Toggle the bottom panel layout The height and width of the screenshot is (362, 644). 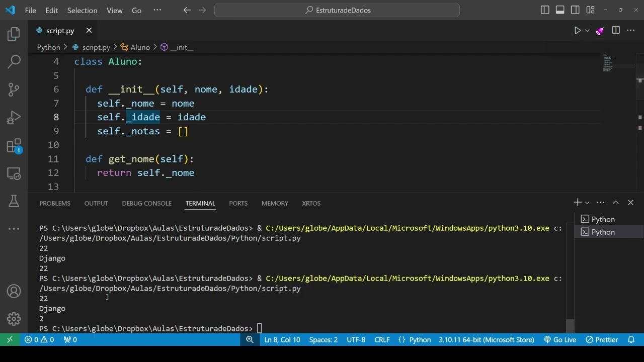[560, 10]
